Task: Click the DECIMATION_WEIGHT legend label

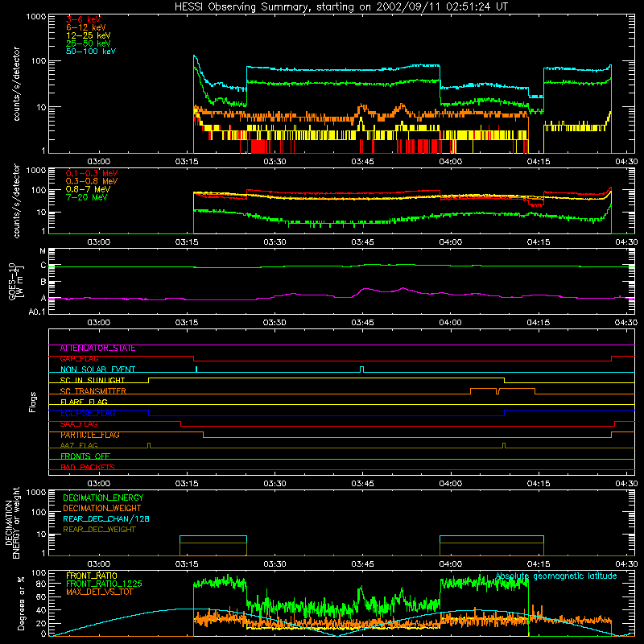Action: click(x=102, y=508)
